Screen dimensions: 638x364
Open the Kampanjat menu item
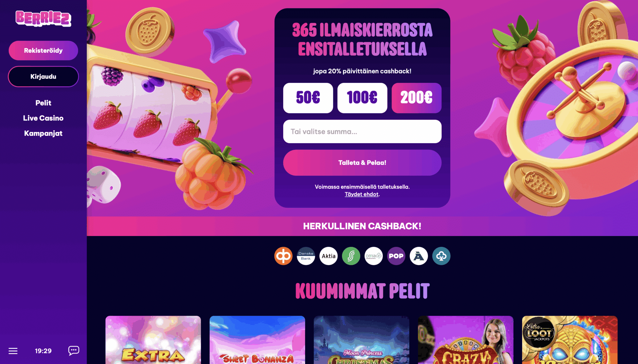tap(43, 134)
